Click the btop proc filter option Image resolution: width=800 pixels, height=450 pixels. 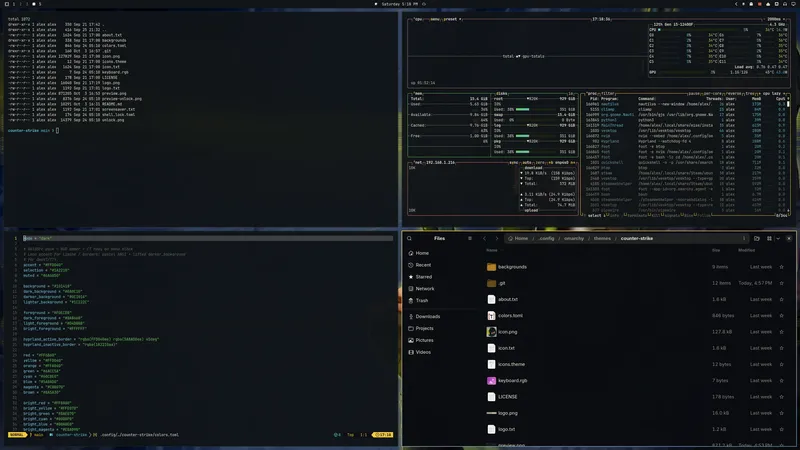click(x=608, y=94)
